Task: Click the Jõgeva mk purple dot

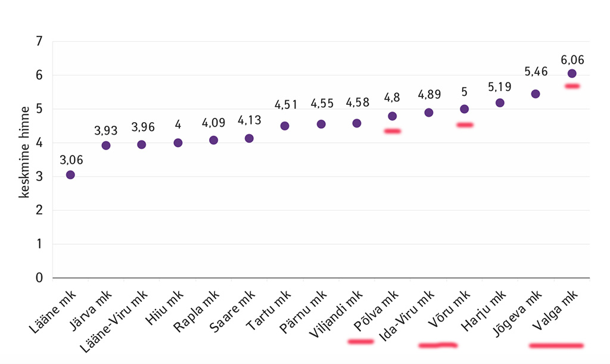Action: pyautogui.click(x=536, y=94)
